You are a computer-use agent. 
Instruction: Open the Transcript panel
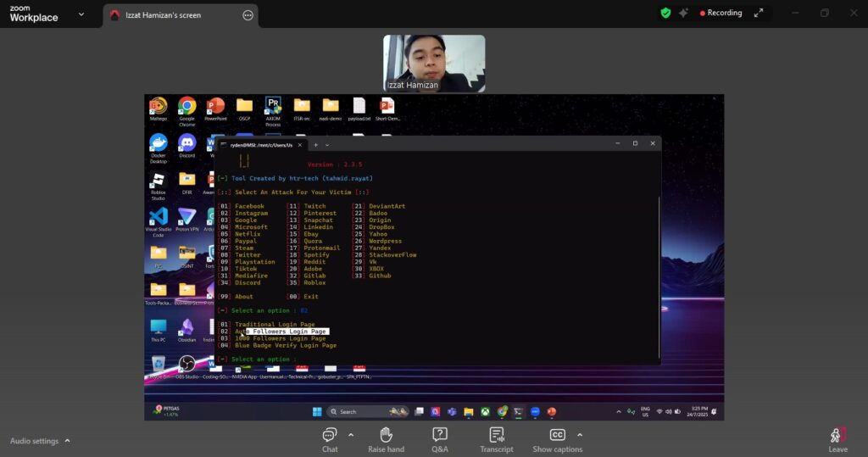(x=497, y=435)
